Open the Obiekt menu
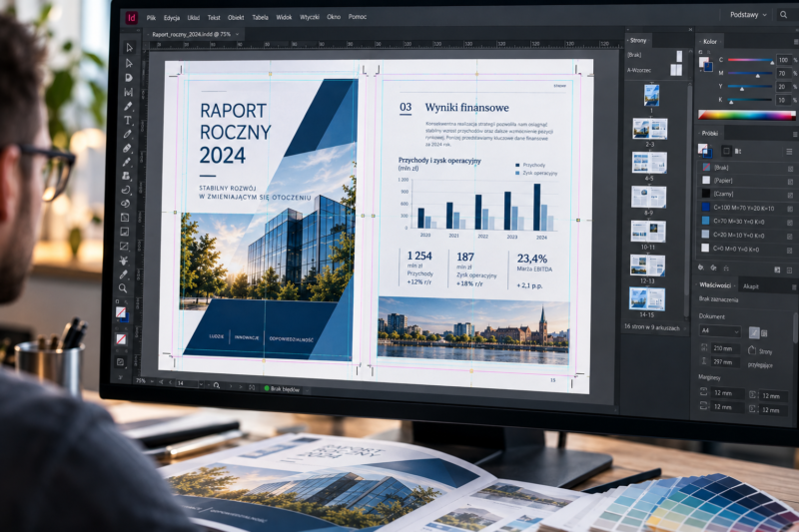The height and width of the screenshot is (532, 799). pyautogui.click(x=236, y=17)
